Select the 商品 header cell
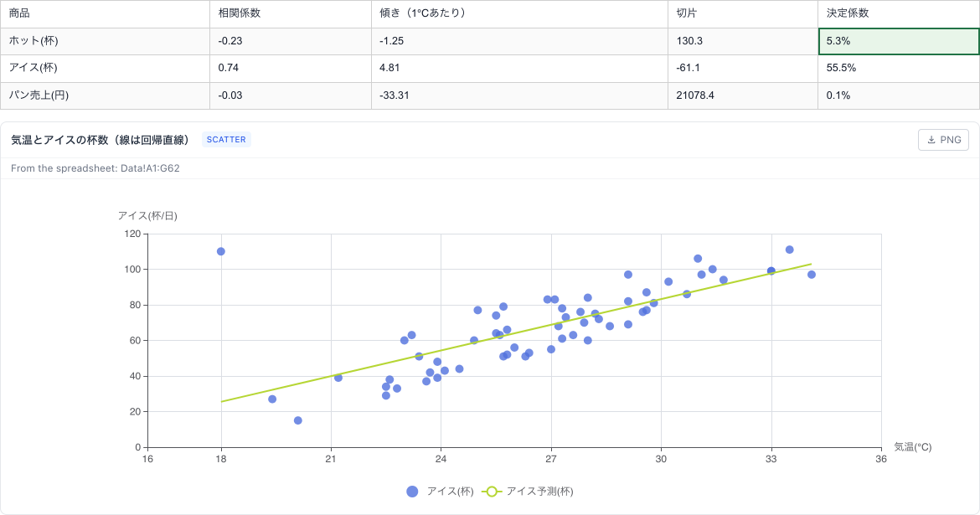 click(x=105, y=13)
